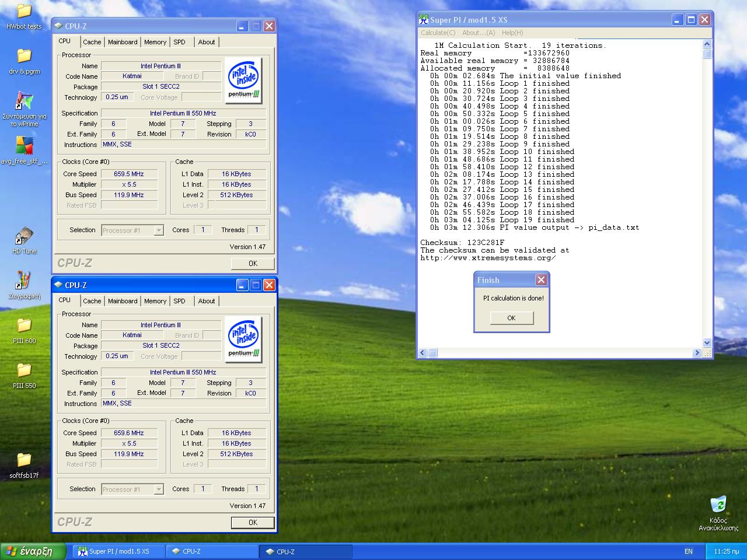Launch the wPrime shortcut icon
This screenshot has height=560, width=747.
tap(24, 101)
